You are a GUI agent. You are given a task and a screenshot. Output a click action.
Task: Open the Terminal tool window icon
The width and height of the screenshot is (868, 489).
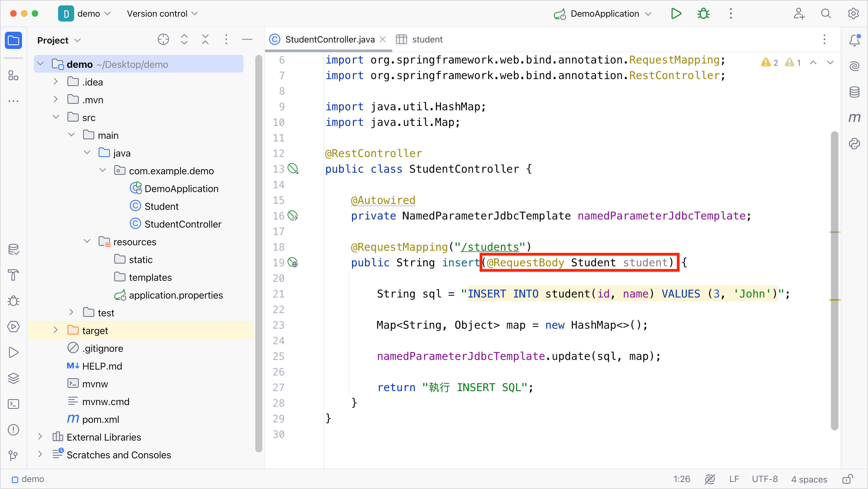[x=13, y=404]
